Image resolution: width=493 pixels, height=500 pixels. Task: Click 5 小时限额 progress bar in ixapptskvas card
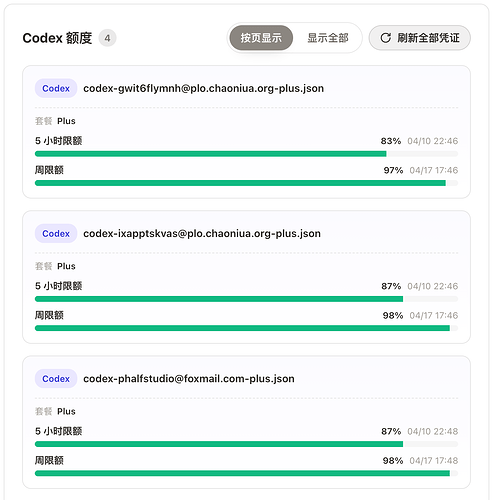coord(246,299)
